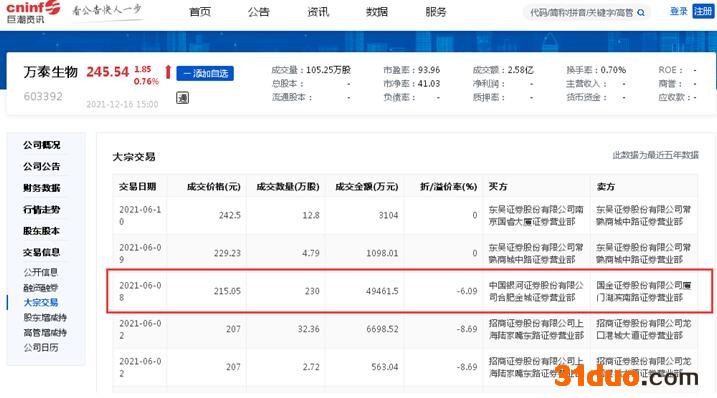Select 股东股本 in the sidebar
Screen dimensions: 717x398
pos(42,231)
